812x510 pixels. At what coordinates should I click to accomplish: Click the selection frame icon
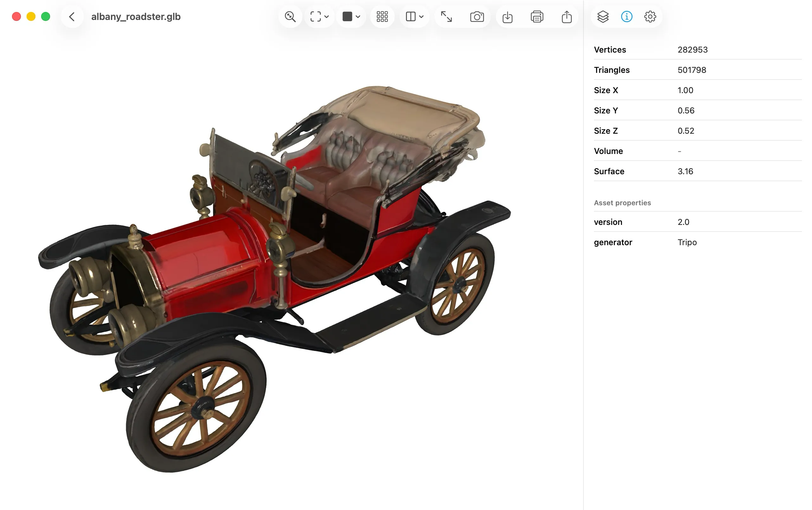click(315, 16)
